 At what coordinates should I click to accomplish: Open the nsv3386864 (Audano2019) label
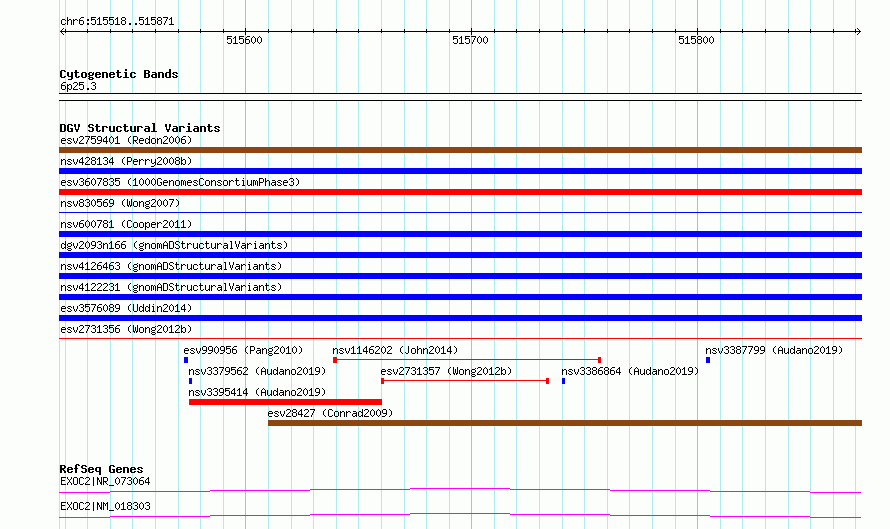click(x=630, y=371)
